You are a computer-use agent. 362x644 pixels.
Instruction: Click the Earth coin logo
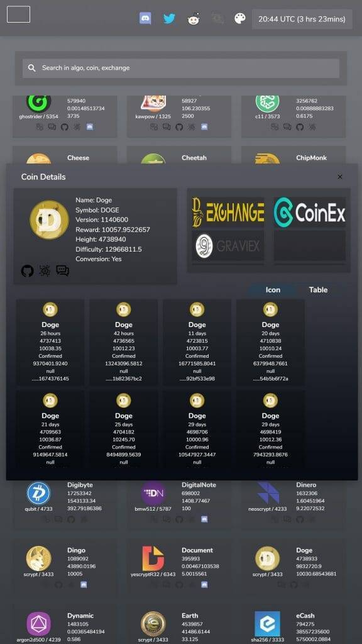point(153,624)
